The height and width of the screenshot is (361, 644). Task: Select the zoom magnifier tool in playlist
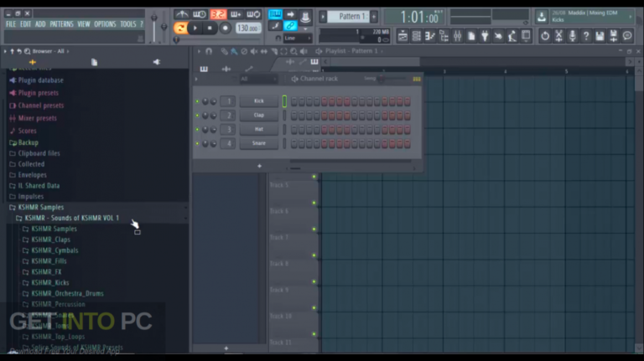pos(293,51)
